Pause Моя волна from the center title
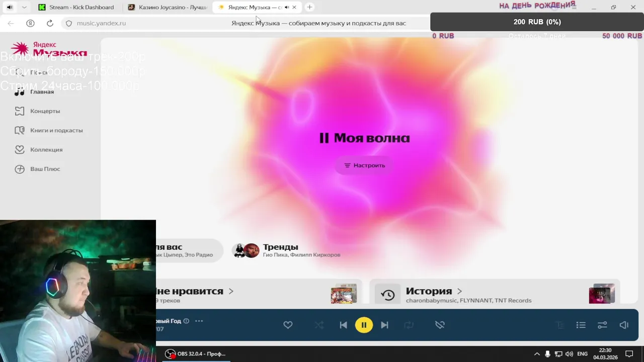This screenshot has height=362, width=644. [365, 138]
